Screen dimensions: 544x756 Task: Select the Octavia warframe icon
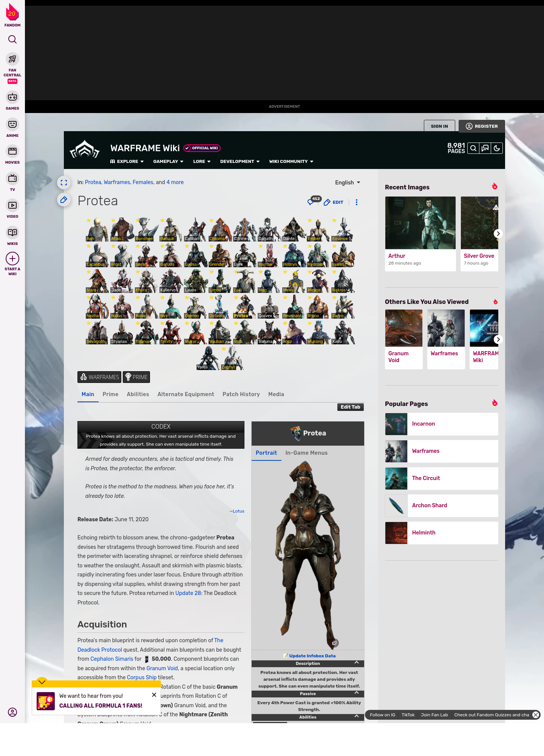pyautogui.click(x=220, y=307)
